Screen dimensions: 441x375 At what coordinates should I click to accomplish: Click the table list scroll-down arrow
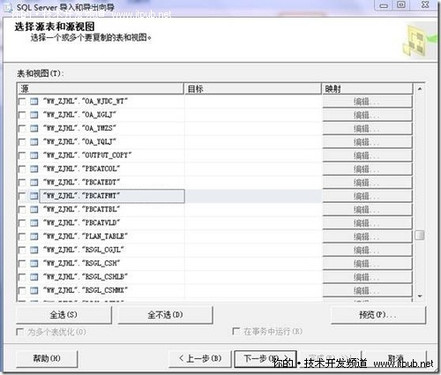420,296
